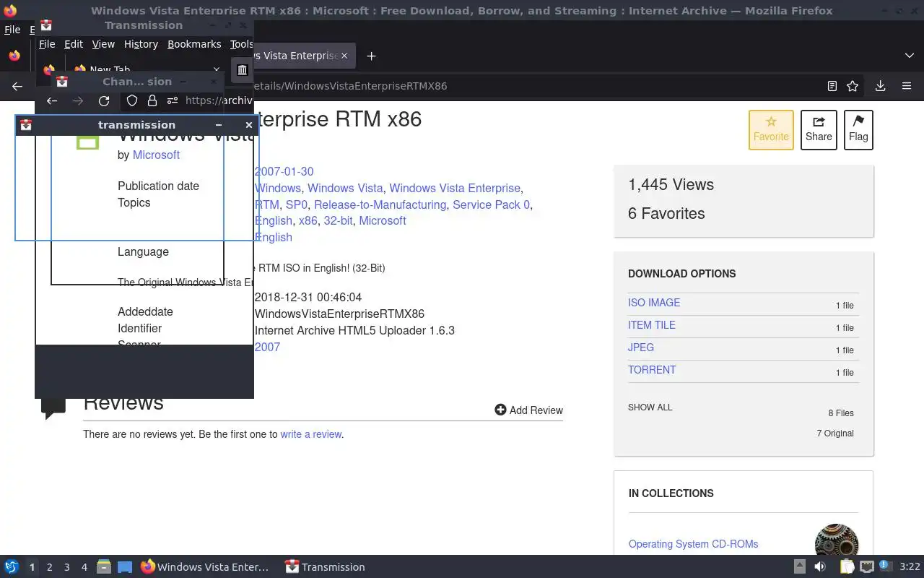Click the tracking protection shield icon

point(132,101)
